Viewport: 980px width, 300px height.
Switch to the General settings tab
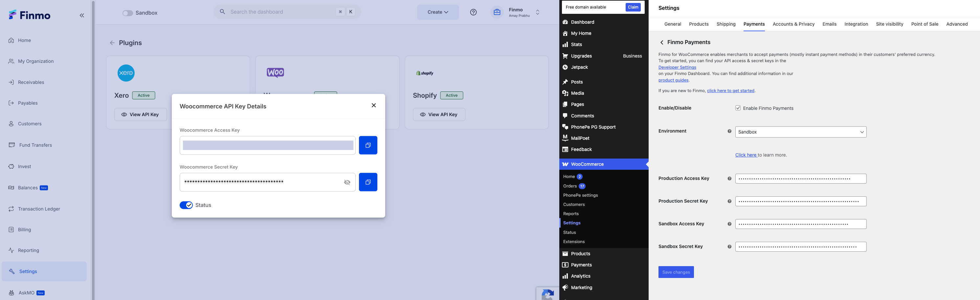coord(673,24)
